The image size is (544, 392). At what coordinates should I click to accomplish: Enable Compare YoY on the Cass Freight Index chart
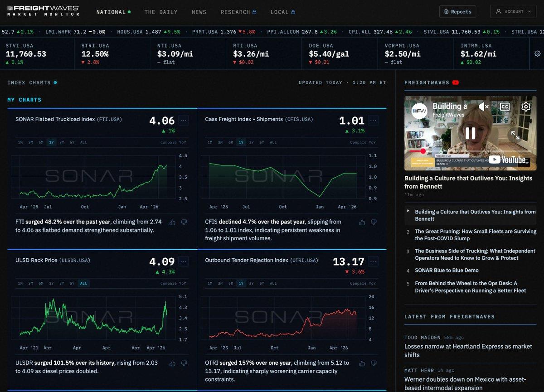point(364,142)
